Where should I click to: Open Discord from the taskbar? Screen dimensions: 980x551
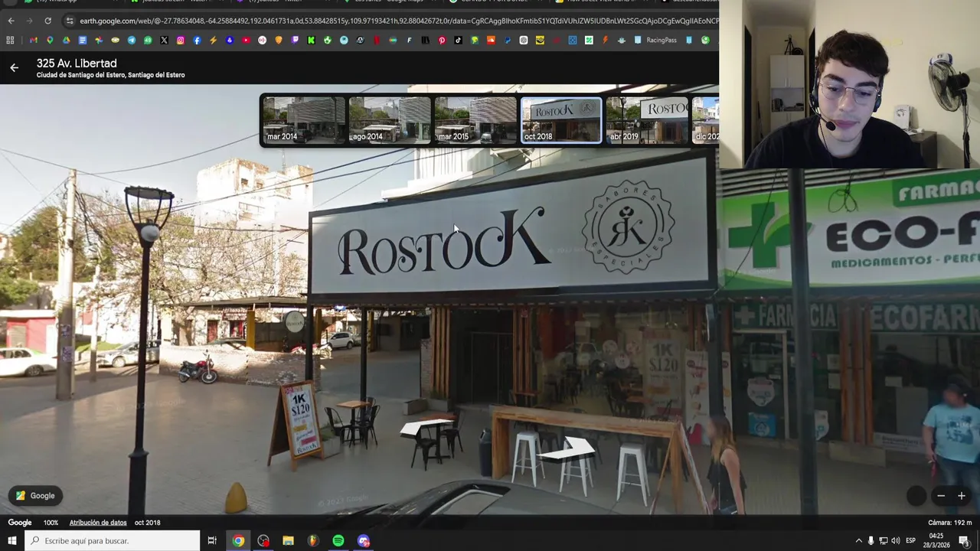pyautogui.click(x=363, y=541)
